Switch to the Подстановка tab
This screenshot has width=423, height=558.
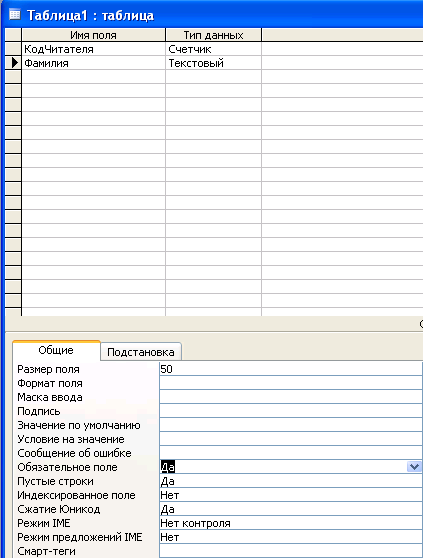click(x=141, y=352)
